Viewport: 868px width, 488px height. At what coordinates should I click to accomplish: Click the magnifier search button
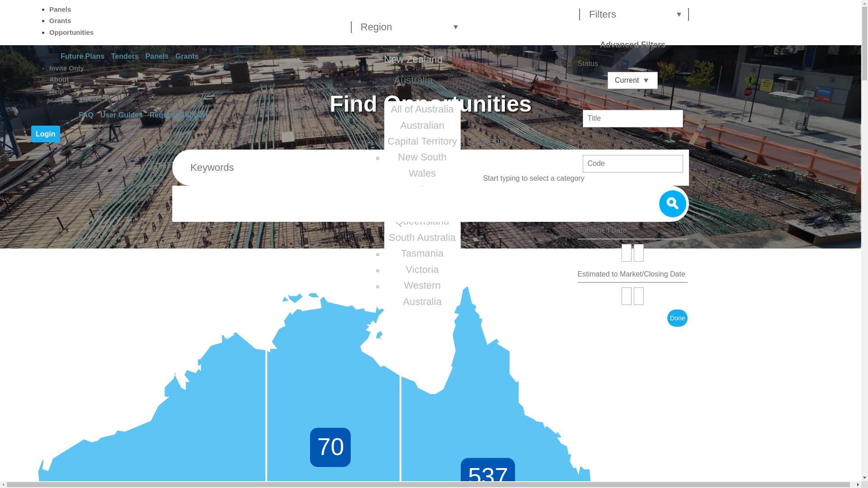tap(672, 204)
